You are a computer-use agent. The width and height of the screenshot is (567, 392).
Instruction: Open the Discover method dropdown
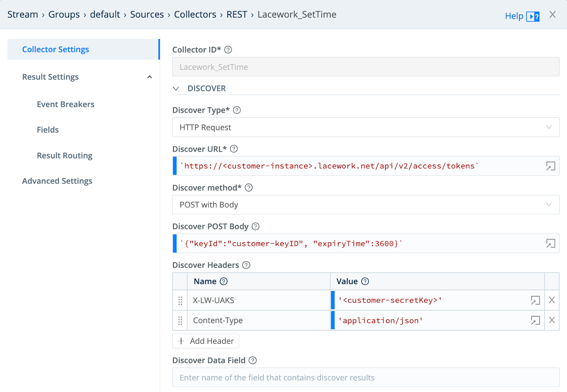(x=365, y=205)
